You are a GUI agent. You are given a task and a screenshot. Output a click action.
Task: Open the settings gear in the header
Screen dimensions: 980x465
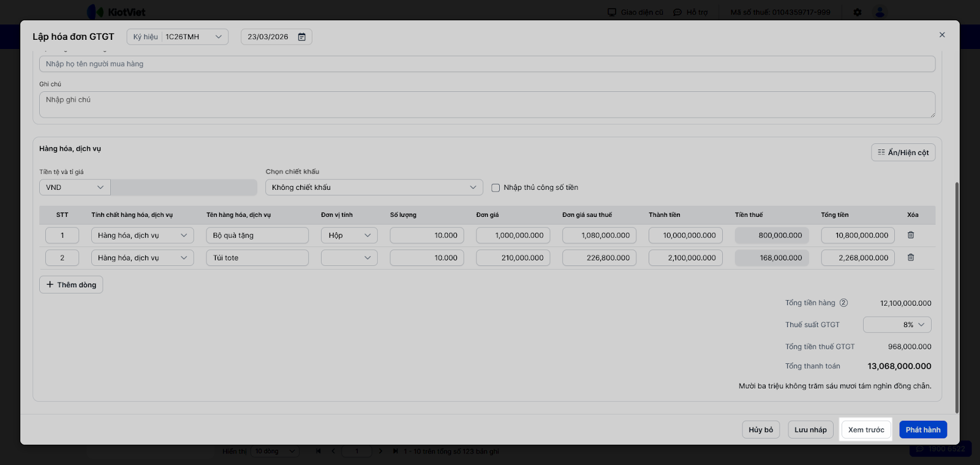pyautogui.click(x=858, y=12)
